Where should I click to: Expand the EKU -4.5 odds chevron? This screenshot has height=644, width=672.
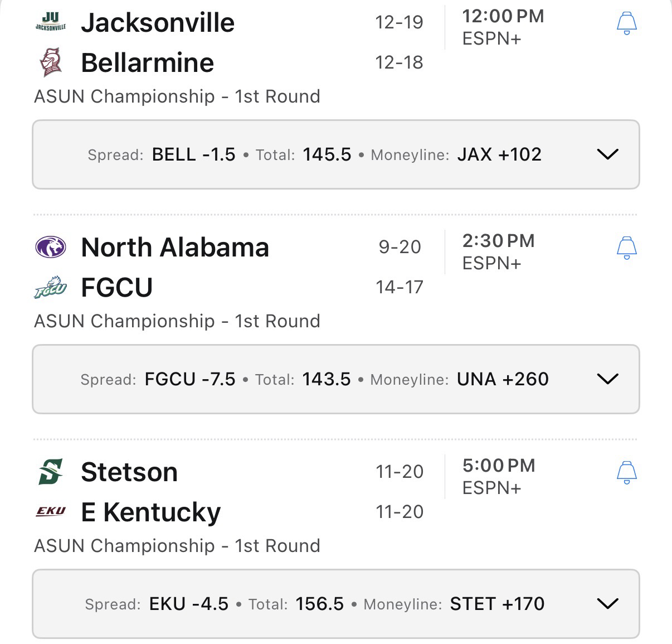(607, 604)
